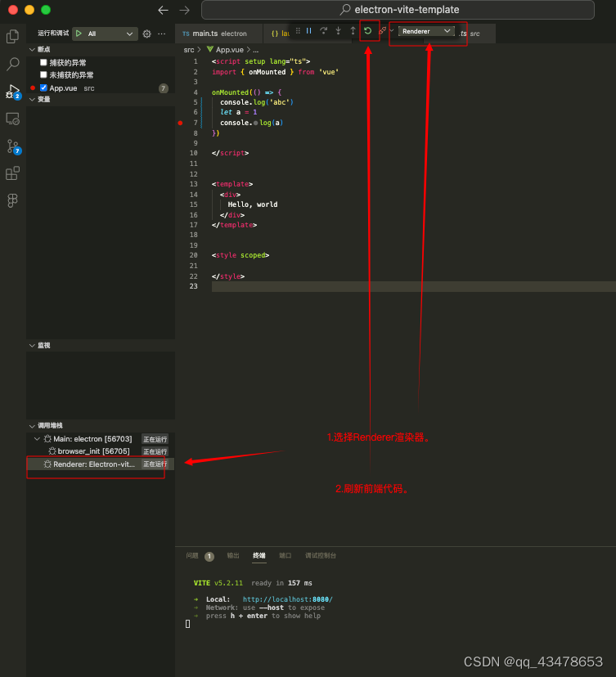This screenshot has width=616, height=677.
Task: Open more actions ellipsis in debug sidebar
Action: tap(161, 34)
